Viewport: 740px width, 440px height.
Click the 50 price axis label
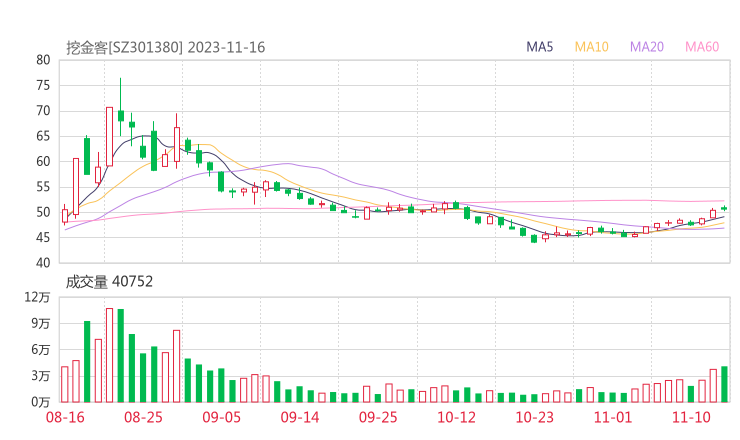tap(43, 212)
